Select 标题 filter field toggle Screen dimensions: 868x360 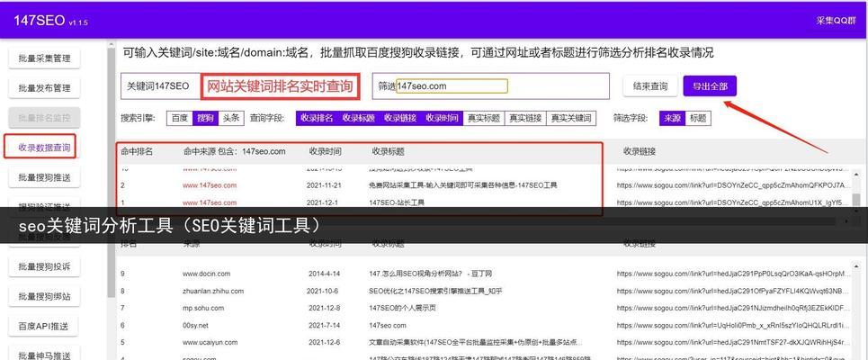pos(697,118)
